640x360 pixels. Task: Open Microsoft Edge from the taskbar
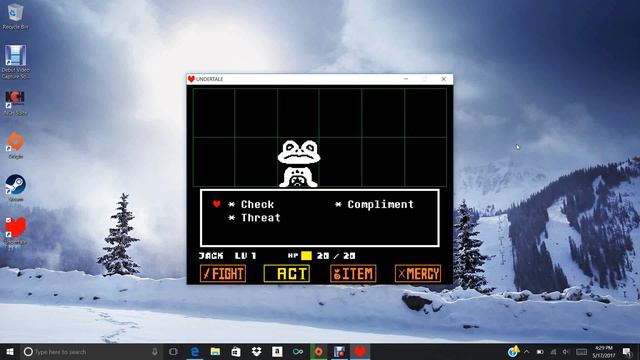click(x=195, y=351)
